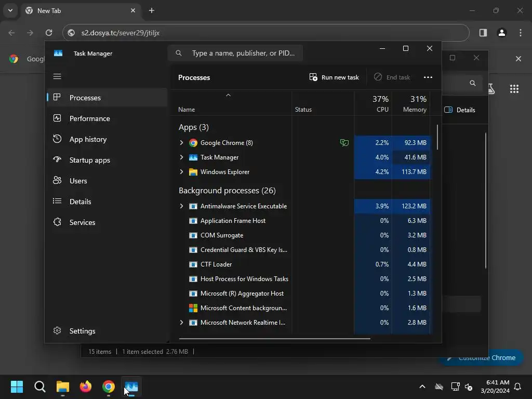Select the COM Surrogate process row
Image resolution: width=532 pixels, height=399 pixels.
300,235
